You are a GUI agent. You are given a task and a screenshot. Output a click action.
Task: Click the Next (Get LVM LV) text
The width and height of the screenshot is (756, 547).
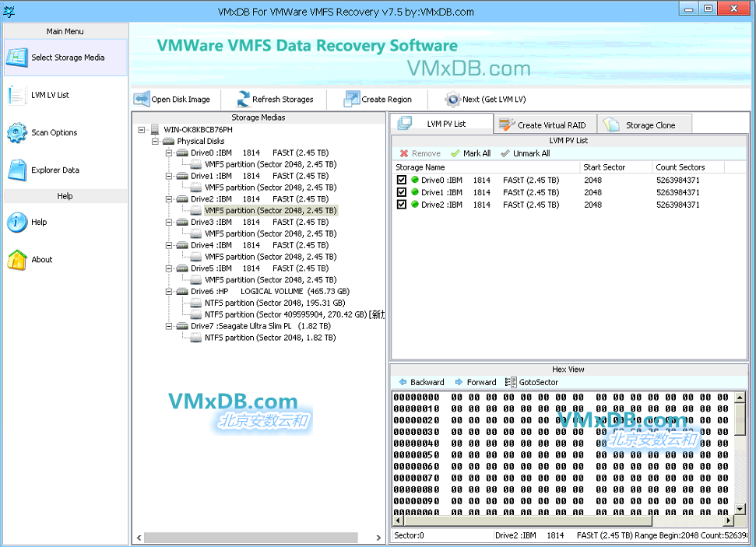point(494,100)
